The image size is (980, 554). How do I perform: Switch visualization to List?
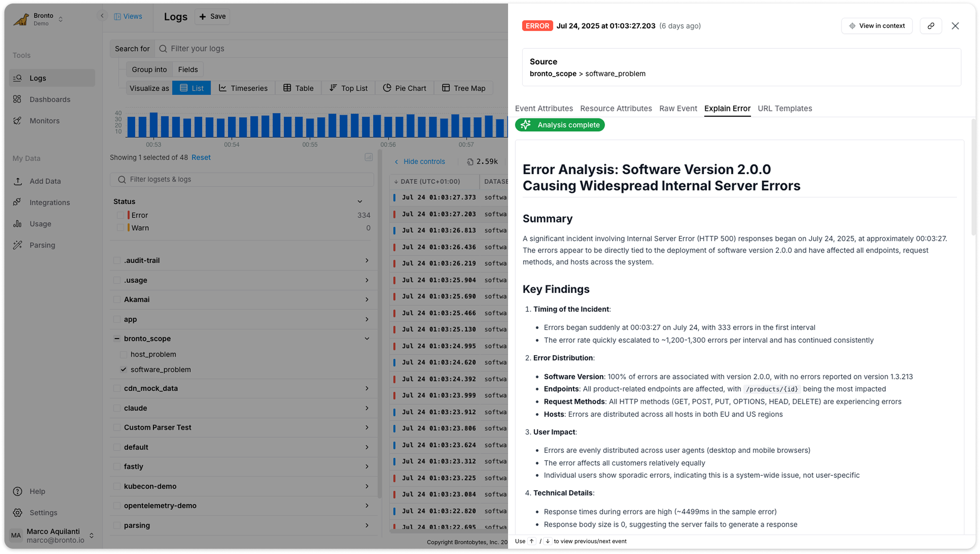[191, 88]
